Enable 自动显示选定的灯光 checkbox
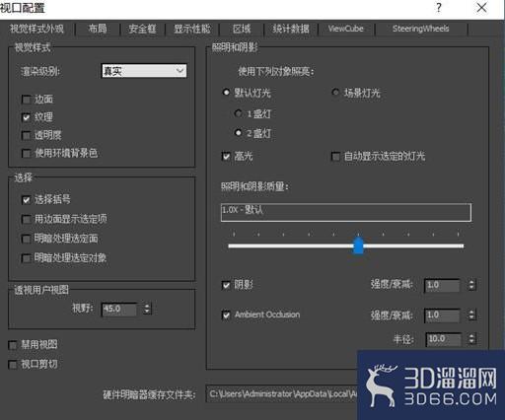 [335, 156]
